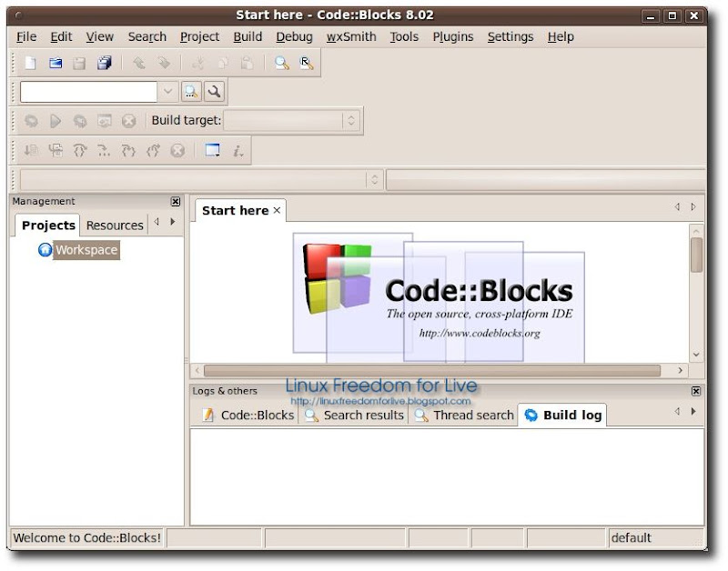Open the Settings menu
The image size is (728, 571).
pos(511,36)
